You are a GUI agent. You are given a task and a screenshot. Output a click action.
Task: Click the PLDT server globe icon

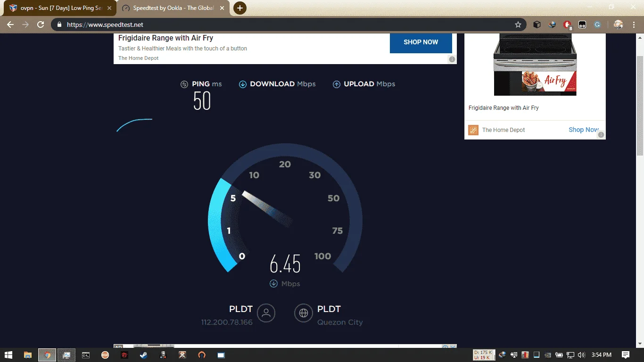[x=304, y=313]
